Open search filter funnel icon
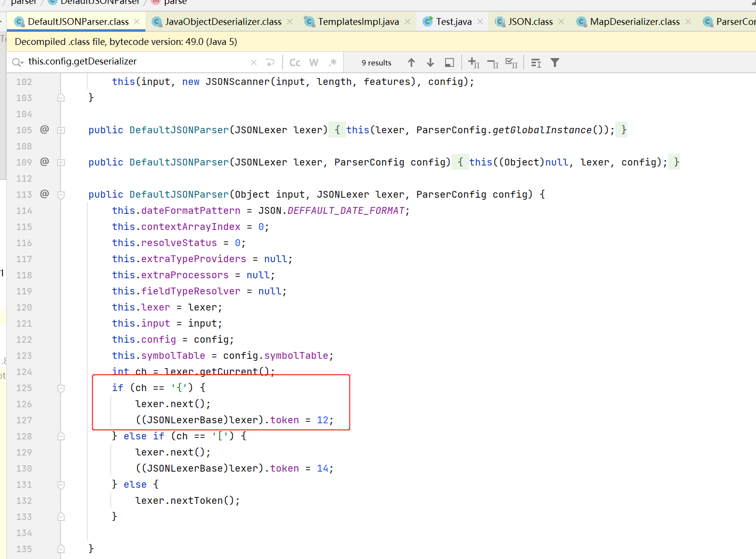Image resolution: width=756 pixels, height=559 pixels. coord(555,62)
